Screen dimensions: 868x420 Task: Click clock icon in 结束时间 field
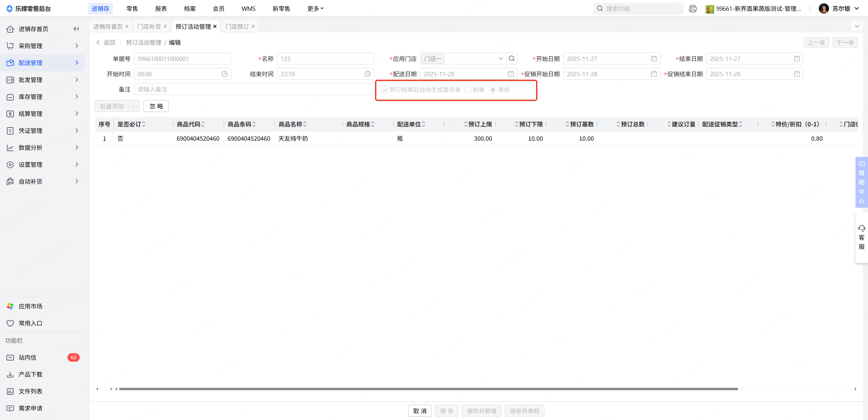[368, 74]
